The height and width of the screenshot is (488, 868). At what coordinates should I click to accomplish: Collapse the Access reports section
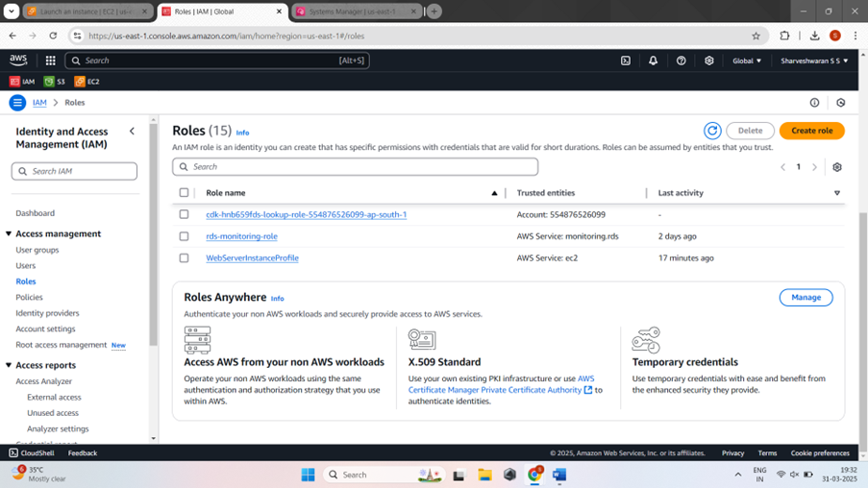9,365
